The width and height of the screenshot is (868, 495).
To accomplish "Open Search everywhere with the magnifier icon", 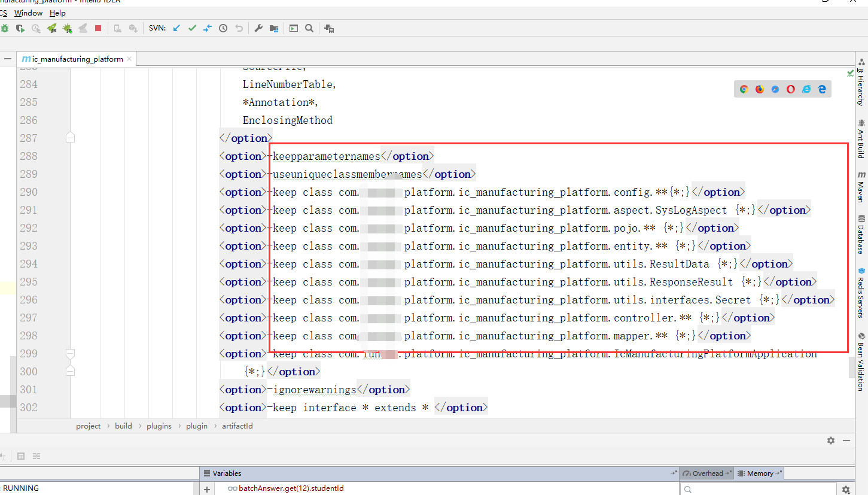I will click(x=309, y=28).
